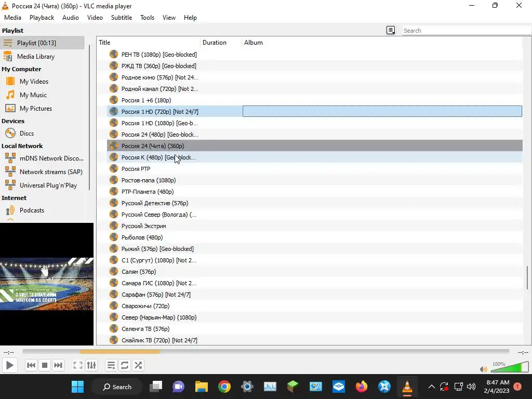Image resolution: width=532 pixels, height=399 pixels.
Task: Click VLC cone icon in taskbar
Action: click(x=407, y=387)
